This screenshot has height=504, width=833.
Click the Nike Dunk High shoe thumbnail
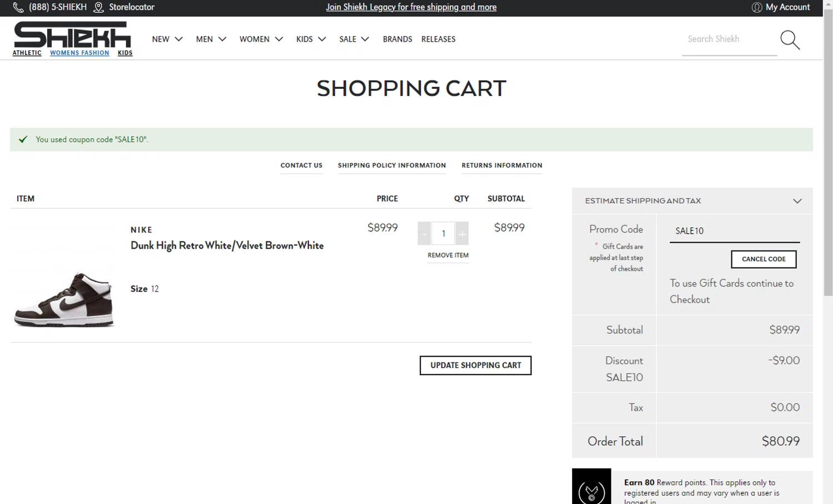[64, 299]
